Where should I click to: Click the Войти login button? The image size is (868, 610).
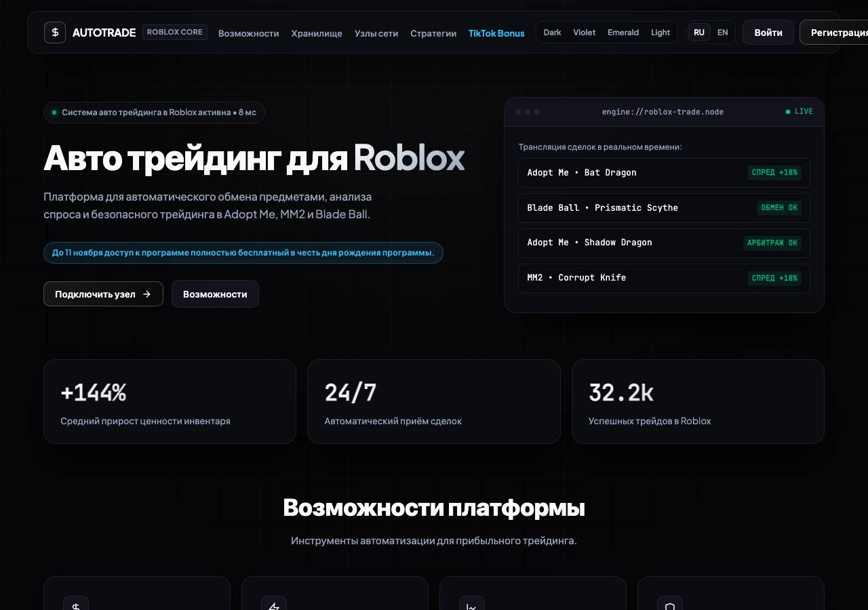coord(768,33)
